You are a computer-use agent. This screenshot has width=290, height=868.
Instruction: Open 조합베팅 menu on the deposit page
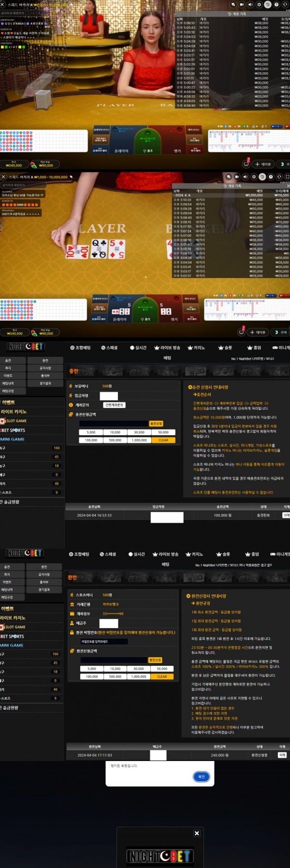pos(81,348)
